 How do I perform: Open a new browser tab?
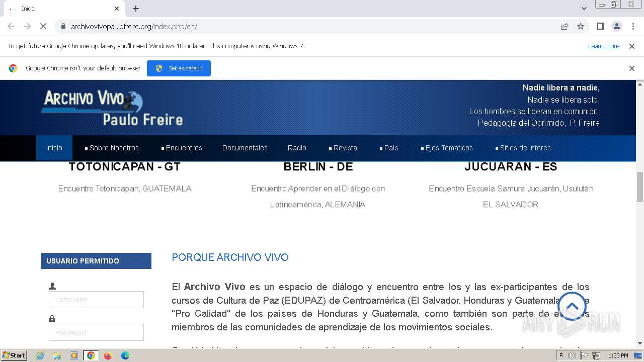(136, 9)
